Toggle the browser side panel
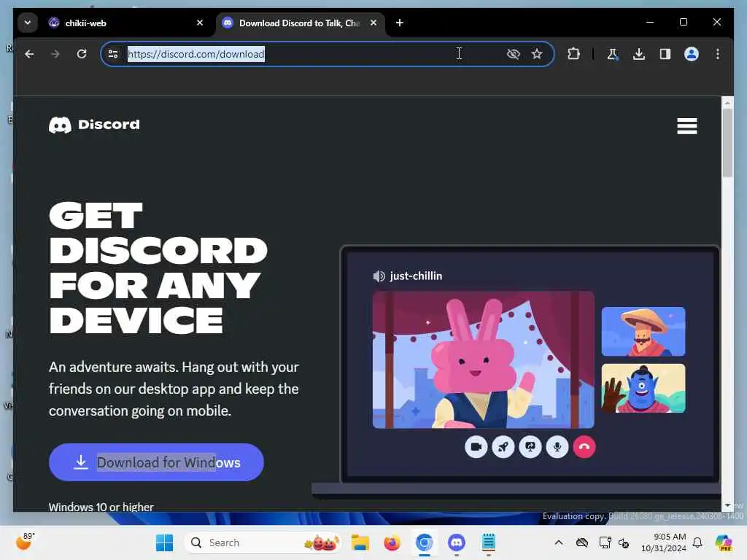Image resolution: width=747 pixels, height=560 pixels. coord(665,54)
